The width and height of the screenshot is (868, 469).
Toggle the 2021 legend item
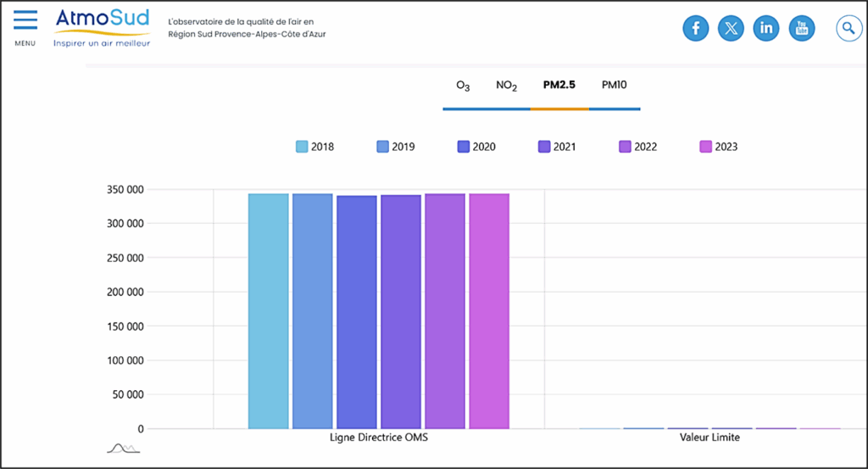pos(556,147)
